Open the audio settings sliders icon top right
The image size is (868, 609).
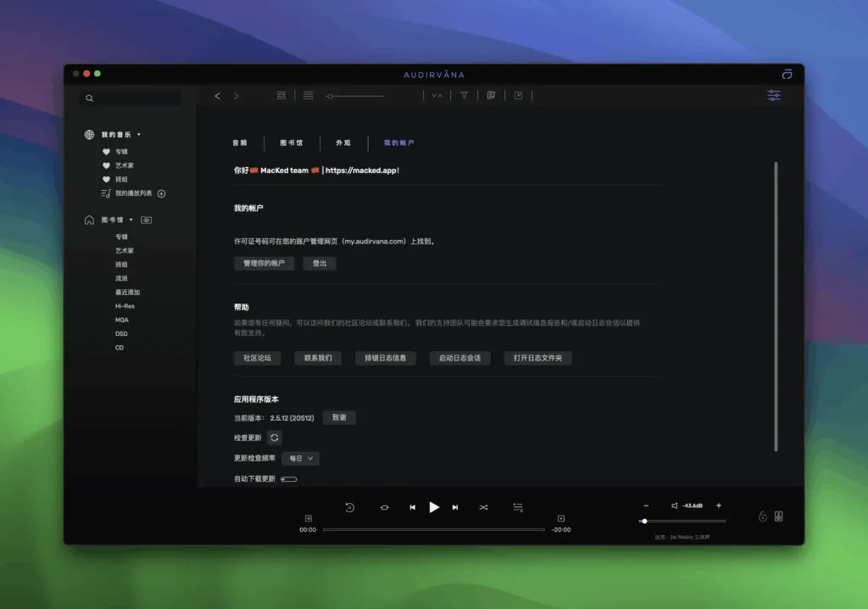[x=773, y=95]
